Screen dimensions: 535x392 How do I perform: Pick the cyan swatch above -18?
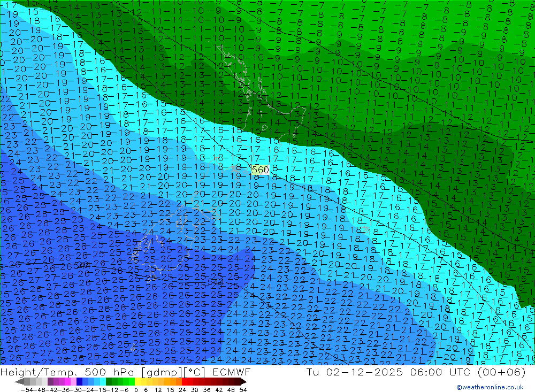point(103,381)
